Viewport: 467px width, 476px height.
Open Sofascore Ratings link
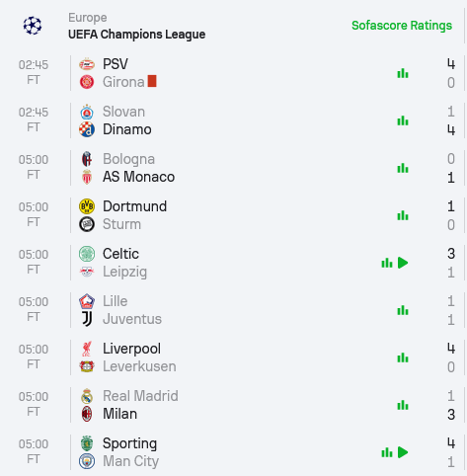pyautogui.click(x=402, y=26)
